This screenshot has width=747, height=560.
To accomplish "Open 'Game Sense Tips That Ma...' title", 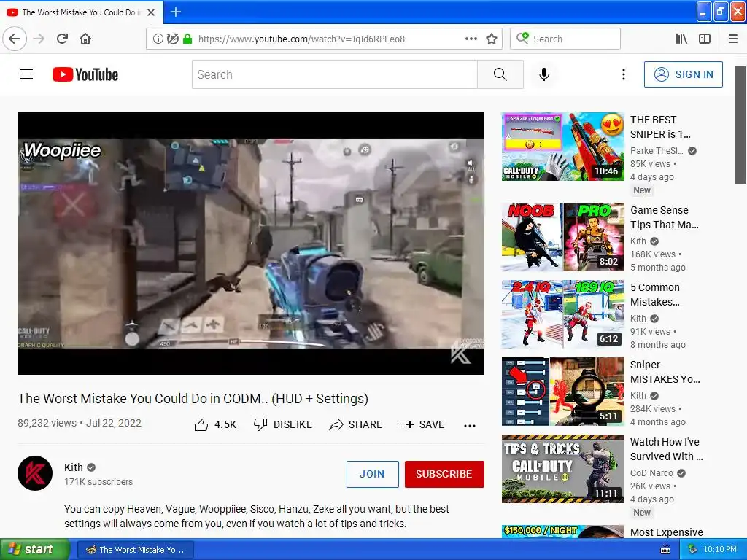I will tap(665, 217).
